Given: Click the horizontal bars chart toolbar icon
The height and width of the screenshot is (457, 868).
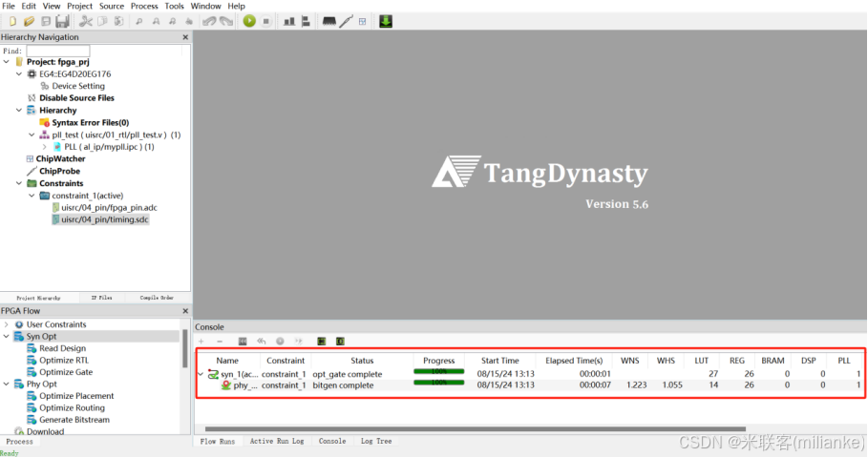Looking at the screenshot, I should (306, 22).
